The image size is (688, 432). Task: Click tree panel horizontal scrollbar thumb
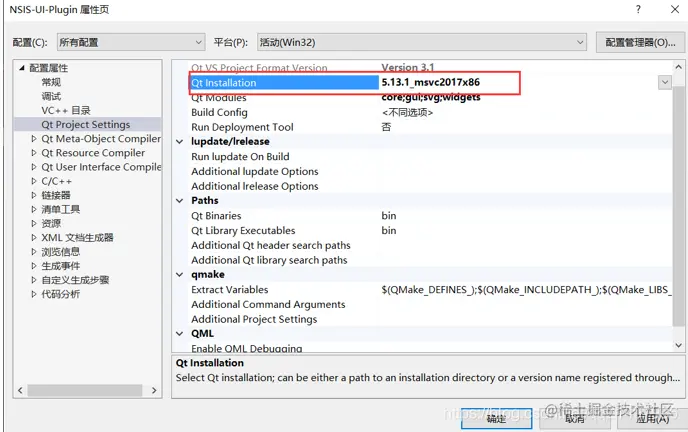pyautogui.click(x=85, y=390)
